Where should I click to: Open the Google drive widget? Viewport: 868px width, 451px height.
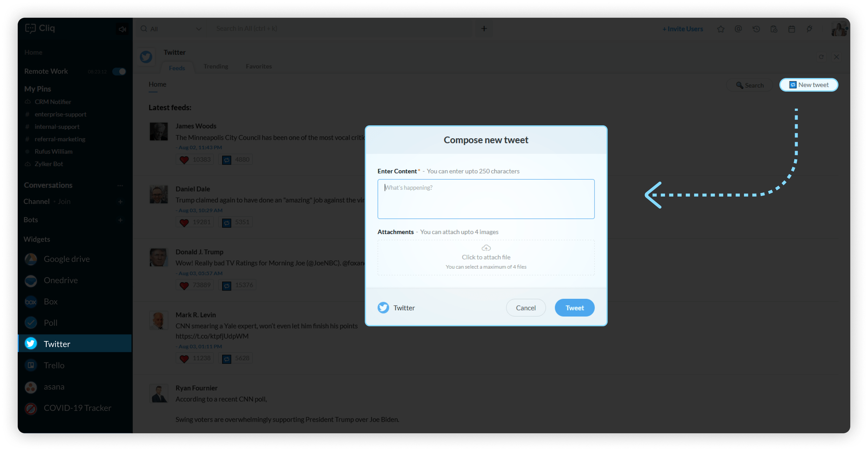[66, 259]
